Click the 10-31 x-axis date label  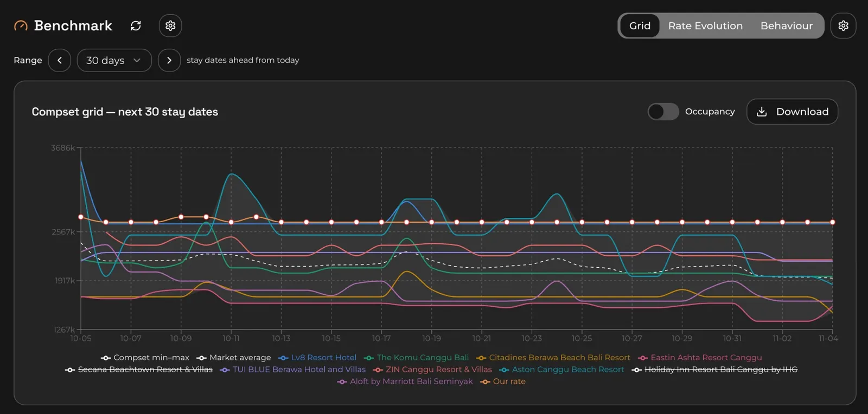[732, 338]
